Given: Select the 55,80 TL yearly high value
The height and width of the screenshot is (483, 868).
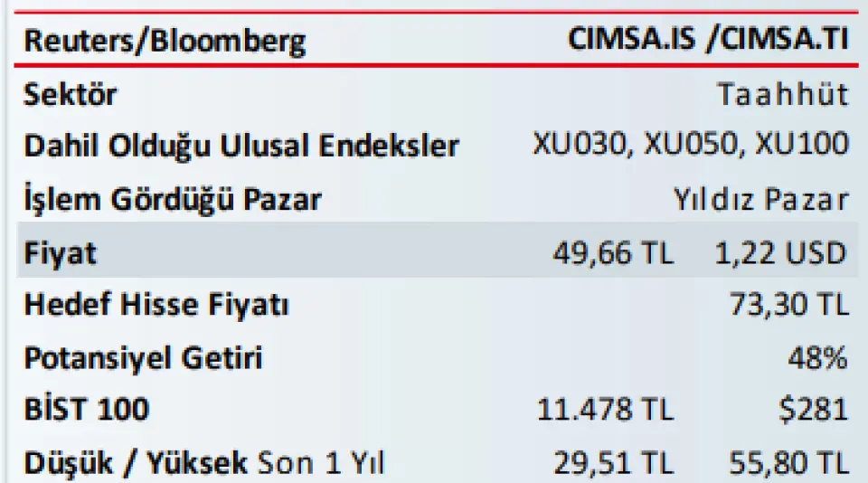Looking at the screenshot, I should (x=788, y=463).
